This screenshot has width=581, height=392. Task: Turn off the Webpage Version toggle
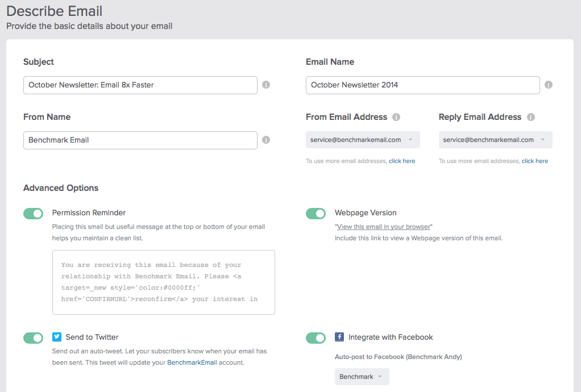316,214
